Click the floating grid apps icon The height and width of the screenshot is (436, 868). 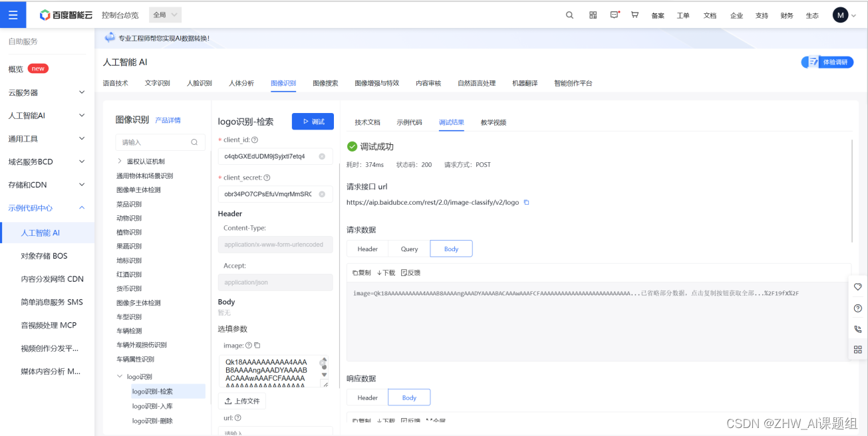tap(857, 350)
